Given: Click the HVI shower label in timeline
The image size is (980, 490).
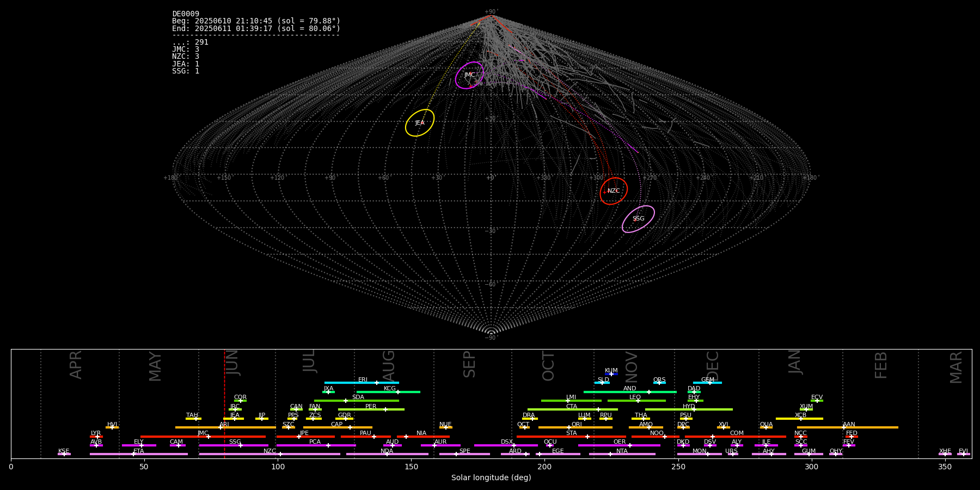Looking at the screenshot, I should tap(112, 425).
